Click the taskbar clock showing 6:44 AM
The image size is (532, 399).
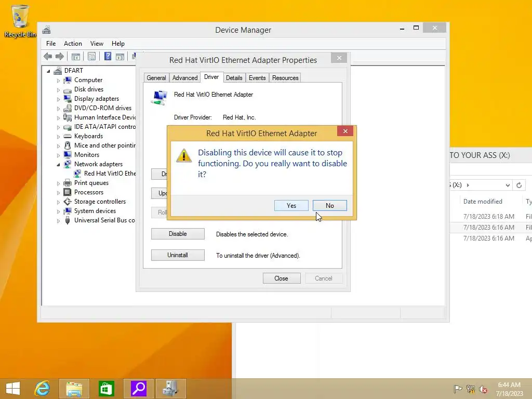click(509, 389)
